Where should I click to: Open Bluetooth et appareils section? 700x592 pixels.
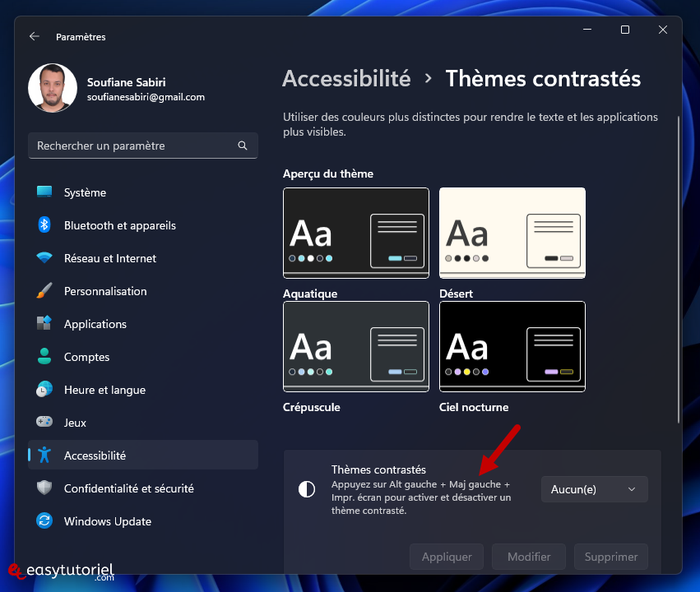pos(143,225)
